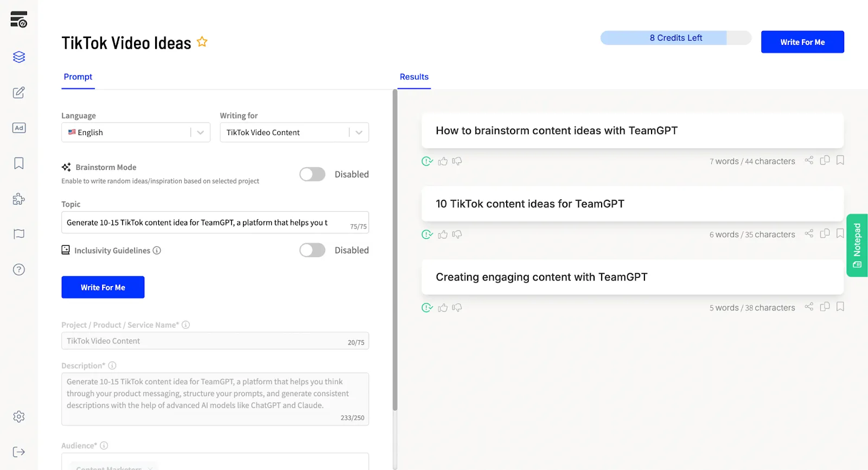Viewport: 868px width, 470px height.
Task: Share the 'How to brainstorm' result
Action: 809,160
